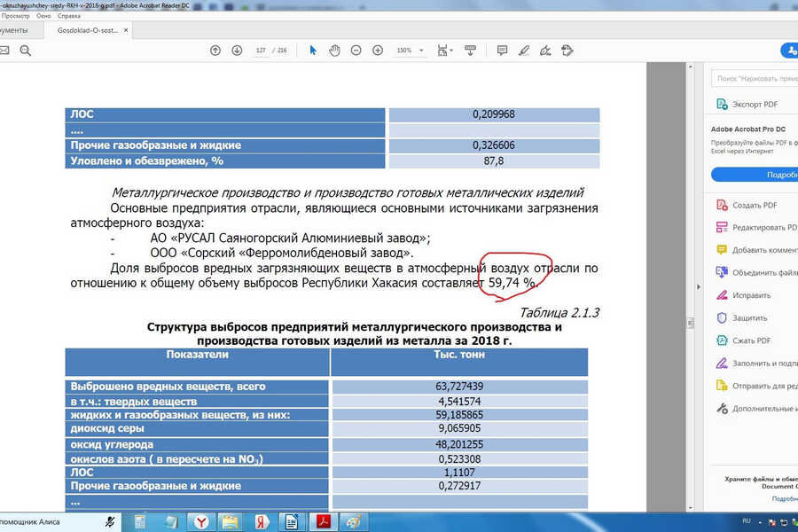
Task: Open the sign document pen icon
Action: point(545,51)
